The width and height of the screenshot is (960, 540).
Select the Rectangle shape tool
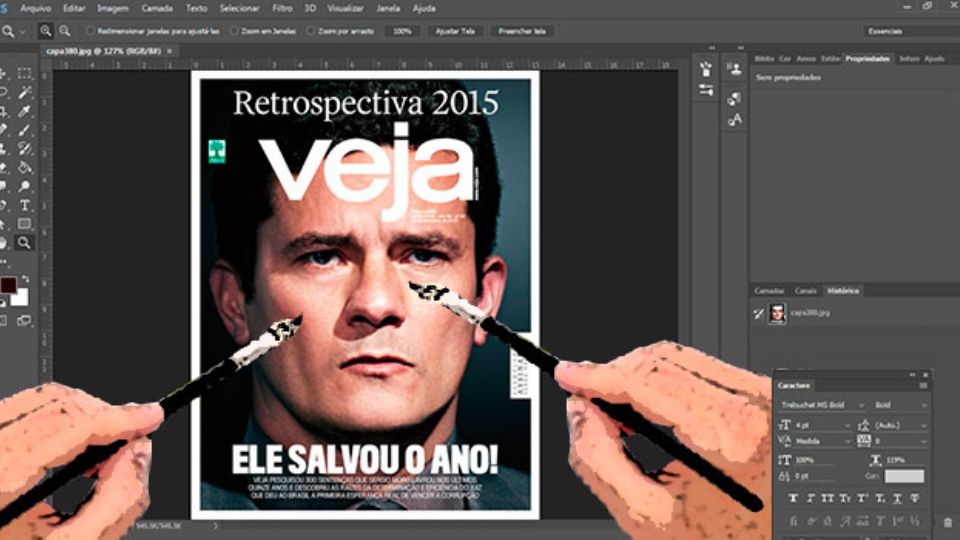click(x=24, y=223)
